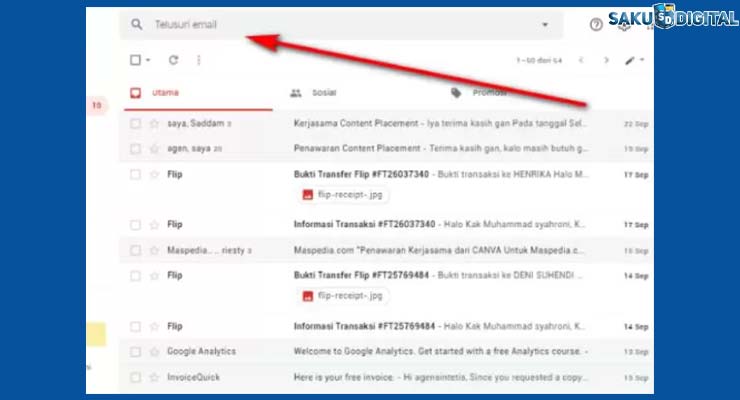Check the Informasi Transaksi #FT26037340 email
The height and width of the screenshot is (400, 740).
coord(135,225)
